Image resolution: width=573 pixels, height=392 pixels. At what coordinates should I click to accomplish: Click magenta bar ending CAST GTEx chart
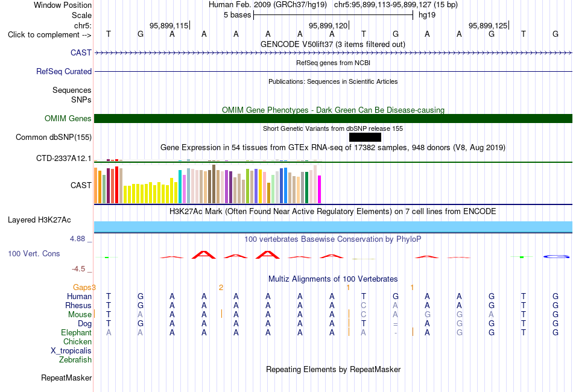click(320, 189)
